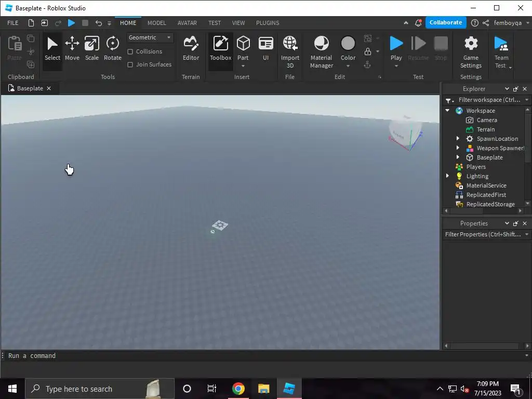Screen dimensions: 532x399
Task: Open the quick access toolbar customize arrow
Action: tap(109, 23)
